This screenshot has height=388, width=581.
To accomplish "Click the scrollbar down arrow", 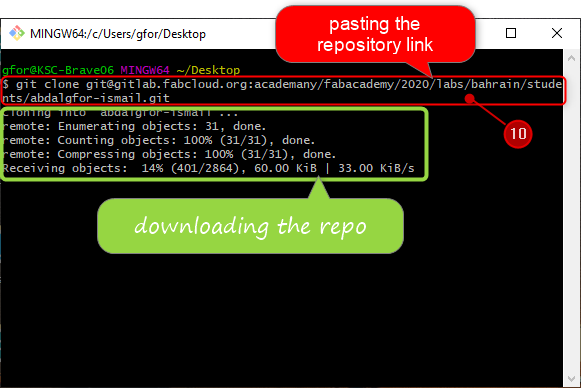I will [x=571, y=379].
